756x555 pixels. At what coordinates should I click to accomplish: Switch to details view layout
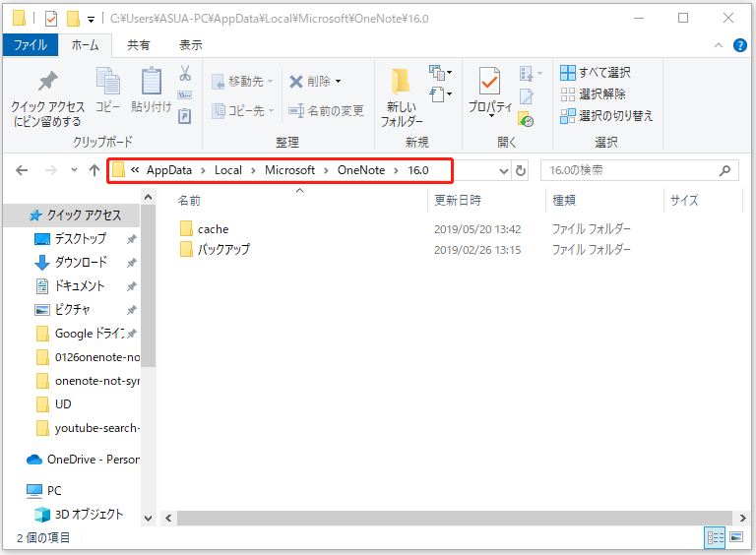pyautogui.click(x=715, y=537)
